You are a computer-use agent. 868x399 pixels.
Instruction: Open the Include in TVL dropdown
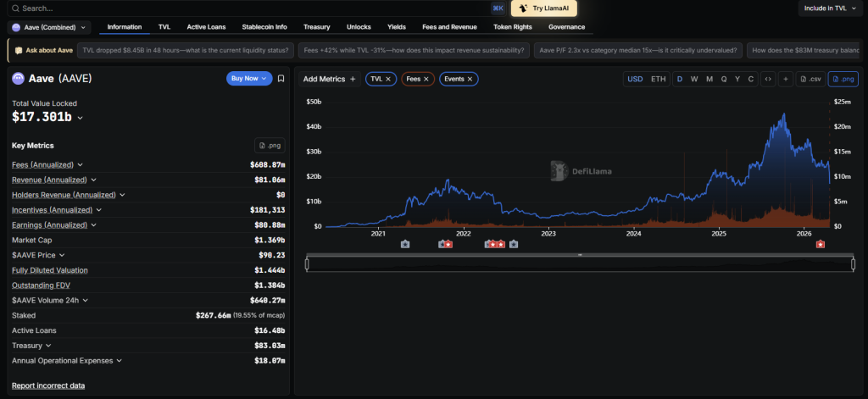[x=832, y=8]
